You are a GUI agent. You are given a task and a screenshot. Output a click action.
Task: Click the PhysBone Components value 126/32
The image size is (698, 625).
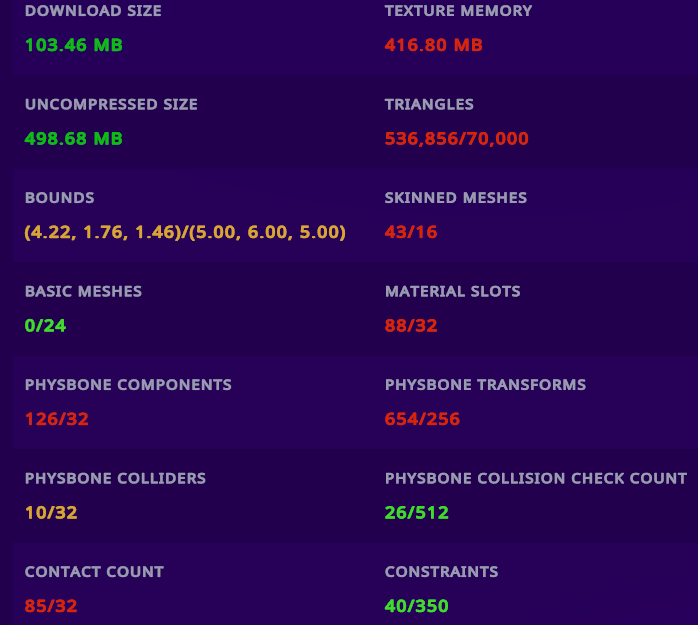click(57, 419)
